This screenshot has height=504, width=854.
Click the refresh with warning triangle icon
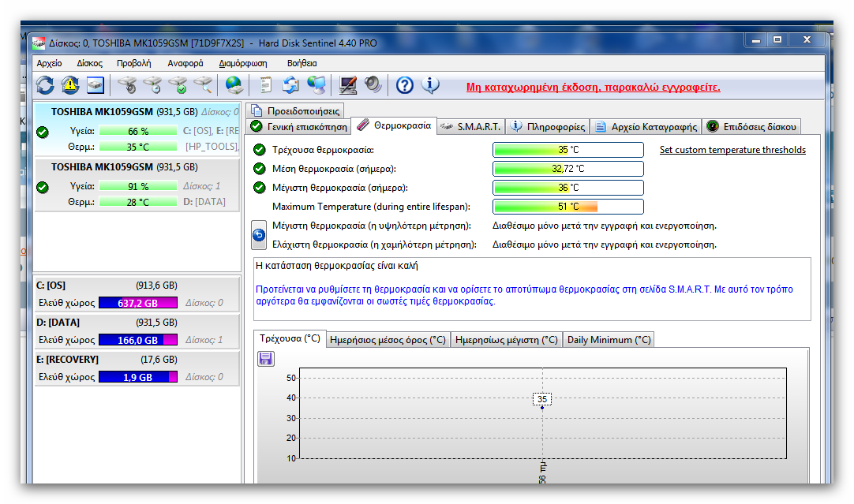coord(70,85)
